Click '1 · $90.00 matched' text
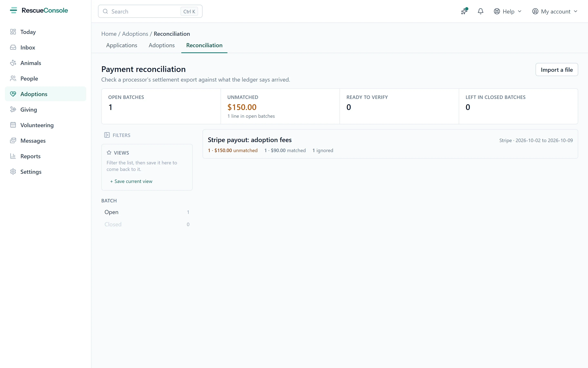The width and height of the screenshot is (588, 368). point(285,150)
